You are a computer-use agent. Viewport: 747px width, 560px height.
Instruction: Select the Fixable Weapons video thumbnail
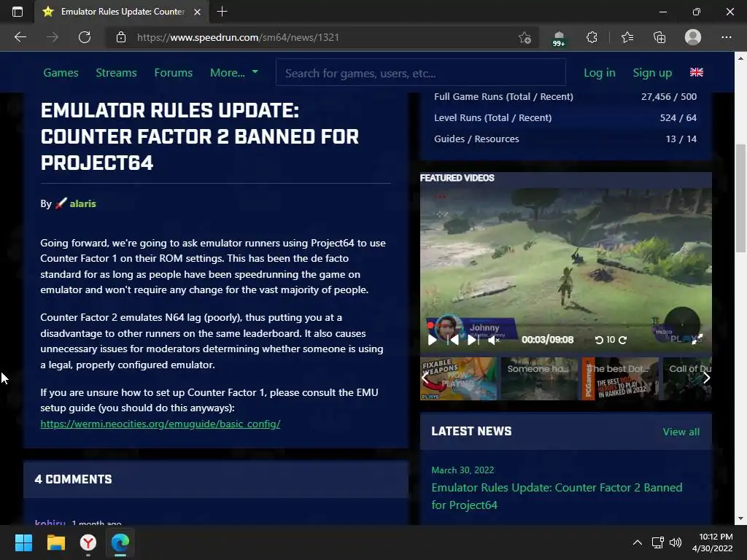tap(458, 378)
